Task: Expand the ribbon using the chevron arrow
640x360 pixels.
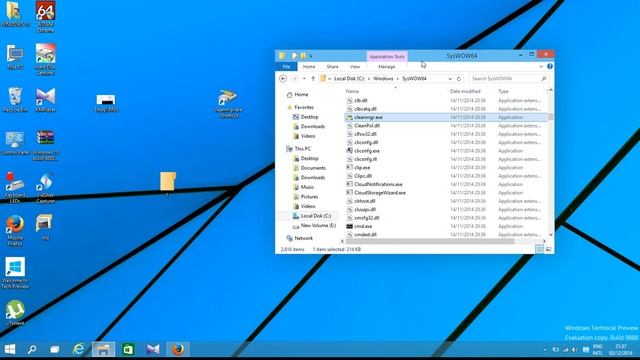Action: click(x=541, y=66)
